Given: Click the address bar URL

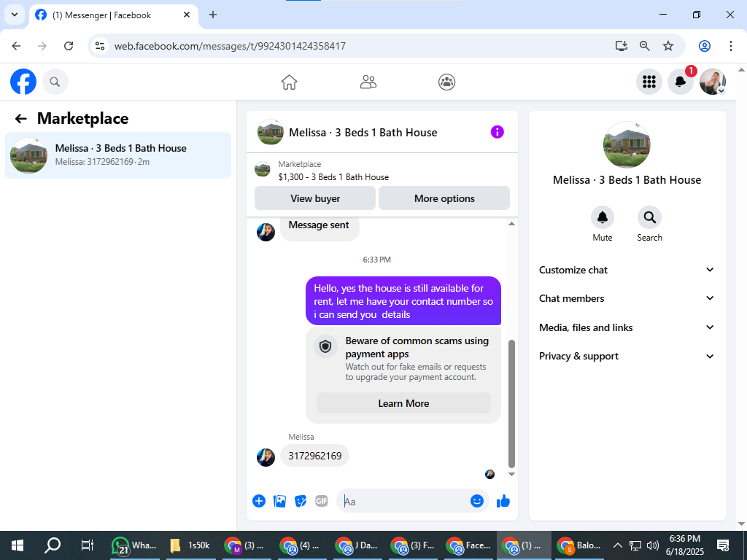Looking at the screenshot, I should point(230,46).
